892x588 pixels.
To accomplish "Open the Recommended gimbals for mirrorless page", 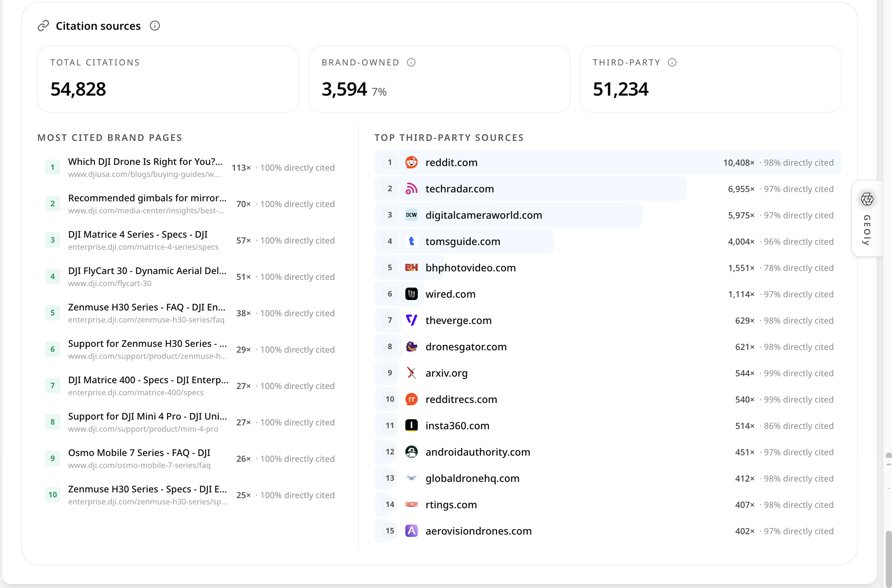I will tap(147, 198).
